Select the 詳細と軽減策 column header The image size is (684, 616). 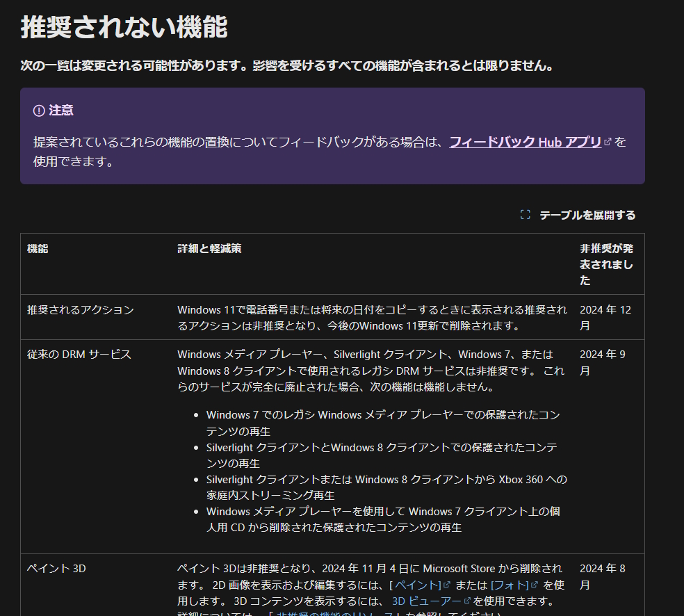[x=209, y=248]
